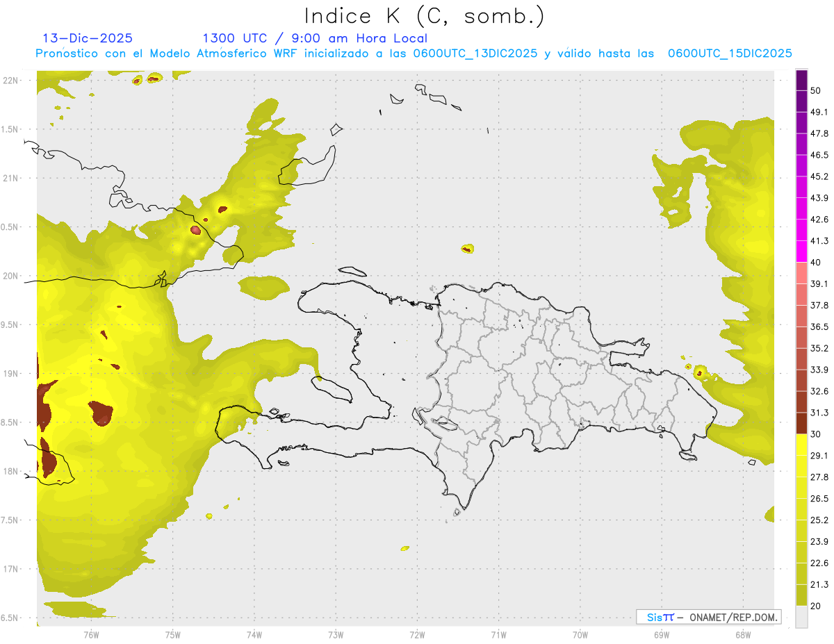Click legend value 23.9

(x=819, y=542)
